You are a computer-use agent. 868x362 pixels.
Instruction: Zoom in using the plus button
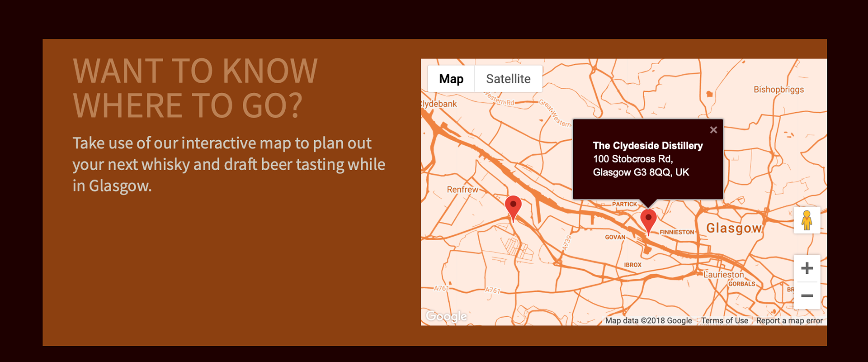807,268
